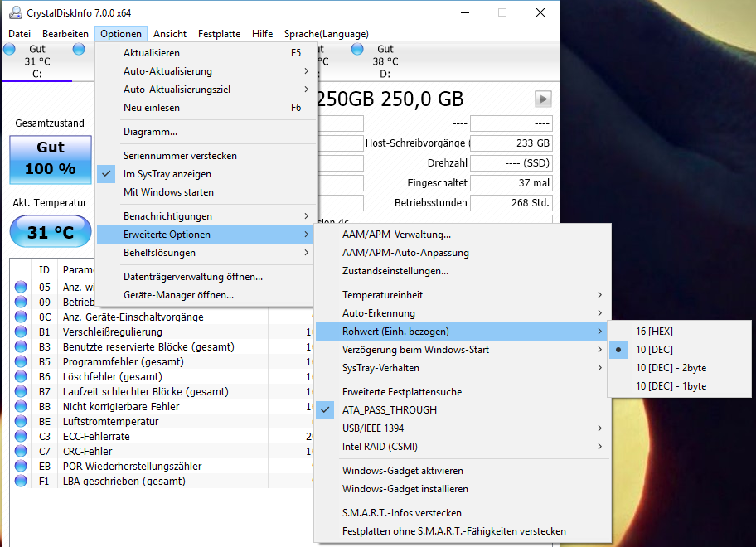Select 10 [DEC] - 1byte format

(680, 386)
